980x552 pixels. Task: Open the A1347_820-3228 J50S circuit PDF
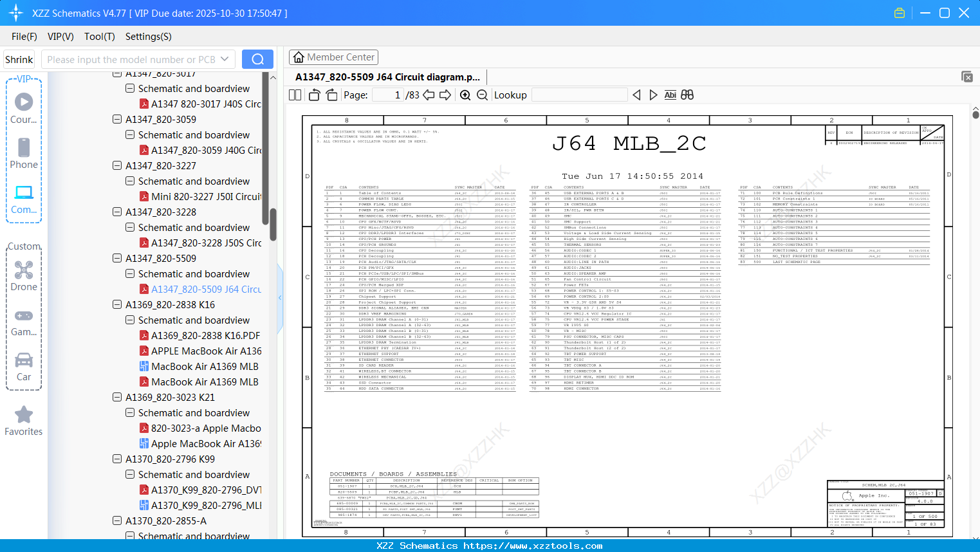coord(201,243)
